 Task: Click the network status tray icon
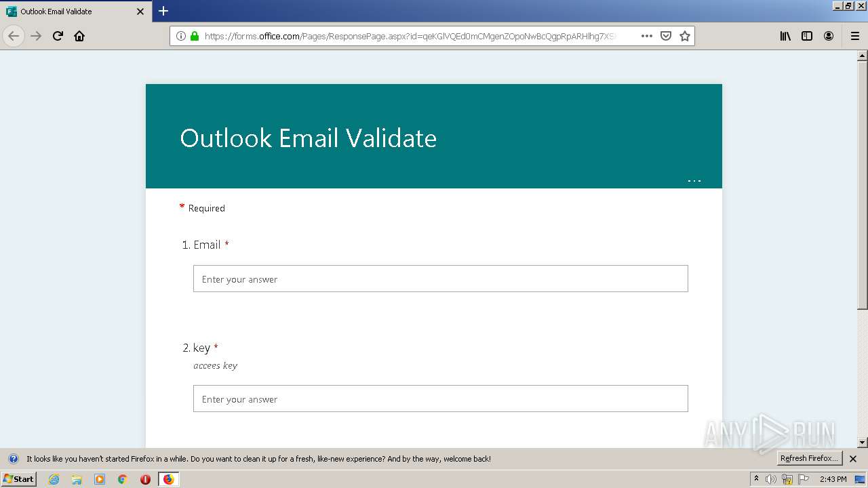click(x=787, y=479)
